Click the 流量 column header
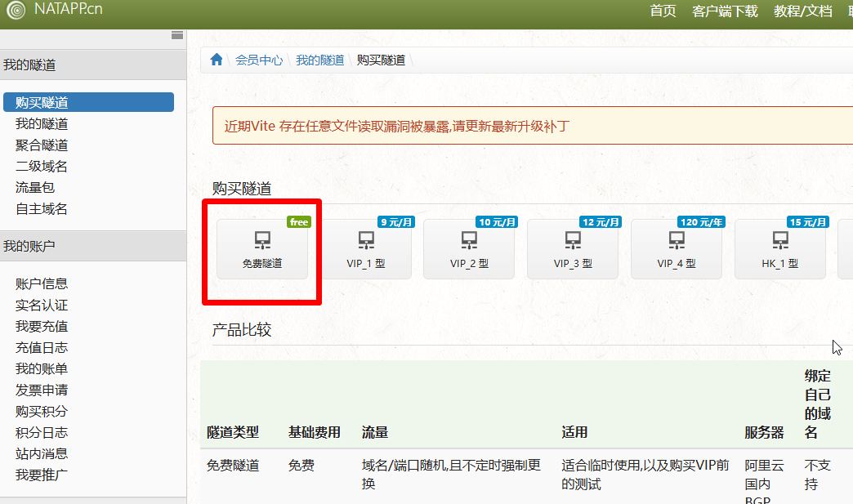 coord(375,432)
